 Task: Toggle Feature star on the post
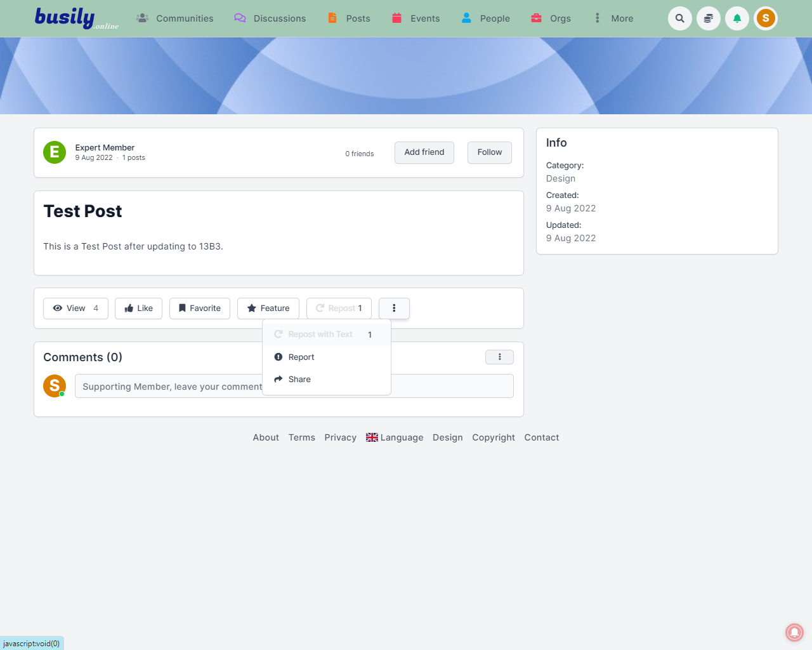point(268,308)
